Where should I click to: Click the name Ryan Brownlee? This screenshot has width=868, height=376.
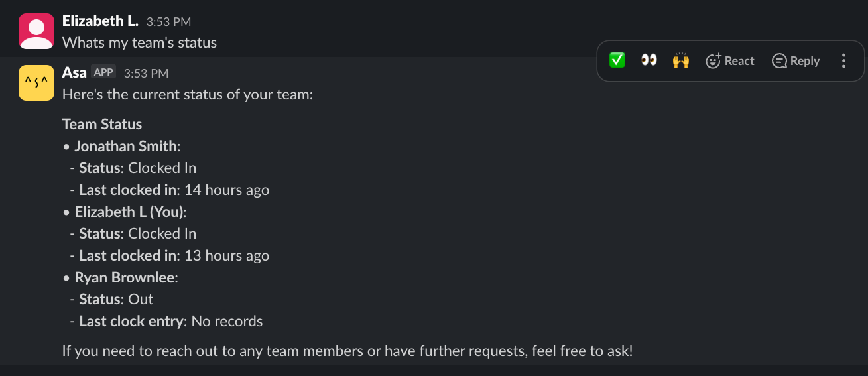pyautogui.click(x=125, y=278)
